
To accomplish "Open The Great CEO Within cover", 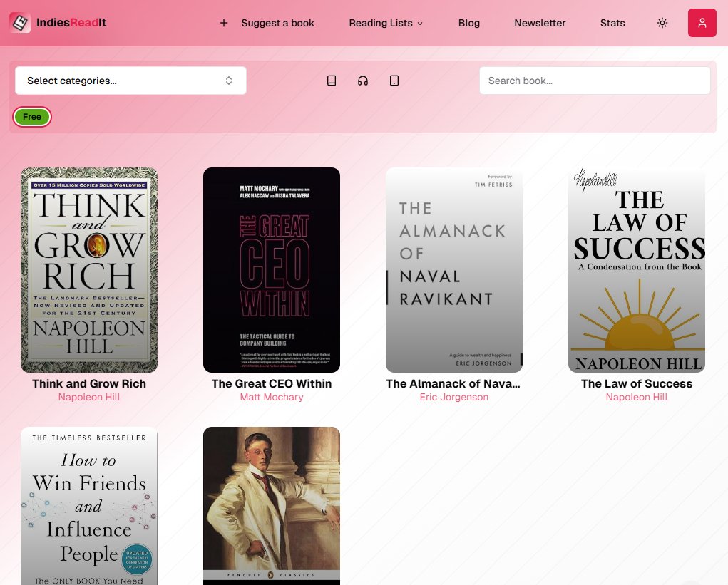I will pos(272,270).
